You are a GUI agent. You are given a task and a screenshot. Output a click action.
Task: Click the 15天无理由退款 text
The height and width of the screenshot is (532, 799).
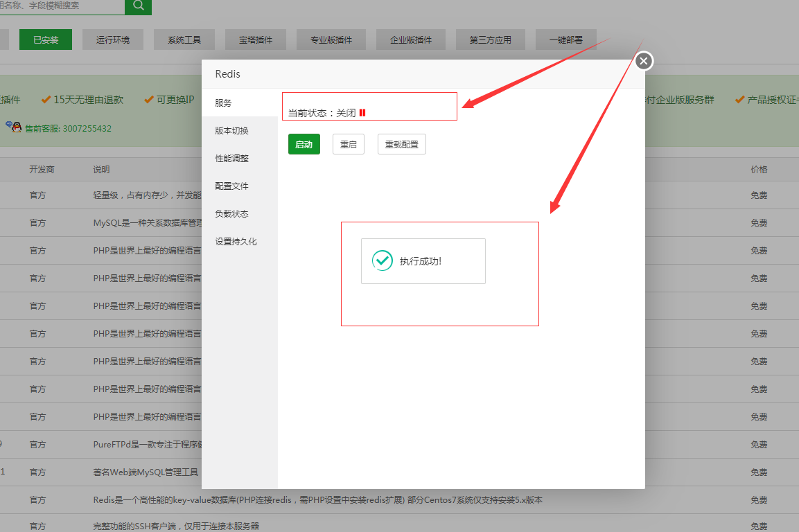coord(89,100)
